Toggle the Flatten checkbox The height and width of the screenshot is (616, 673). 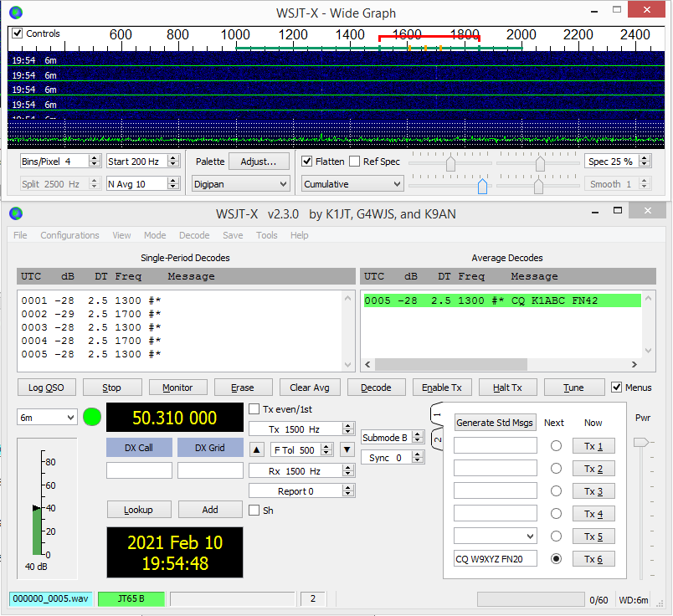(x=306, y=162)
